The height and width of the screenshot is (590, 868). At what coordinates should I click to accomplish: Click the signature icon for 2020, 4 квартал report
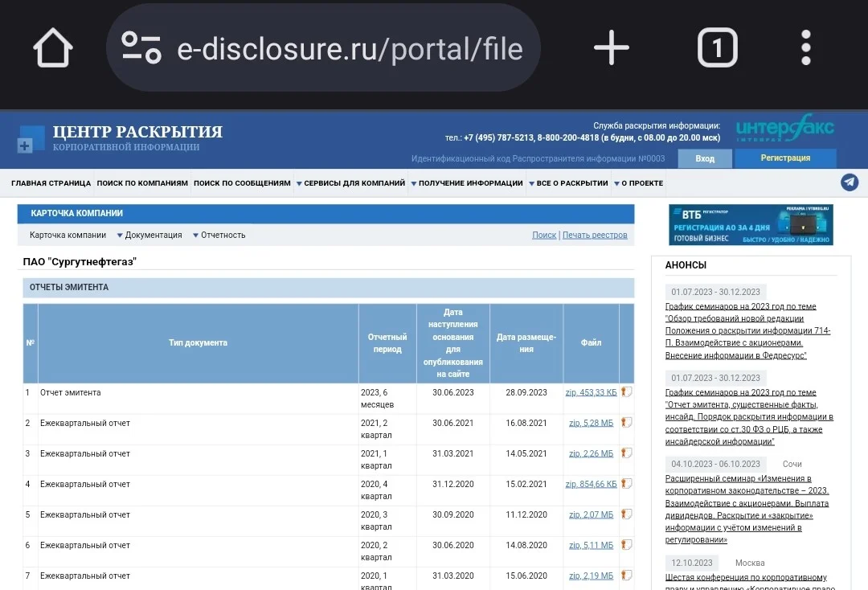pyautogui.click(x=626, y=484)
